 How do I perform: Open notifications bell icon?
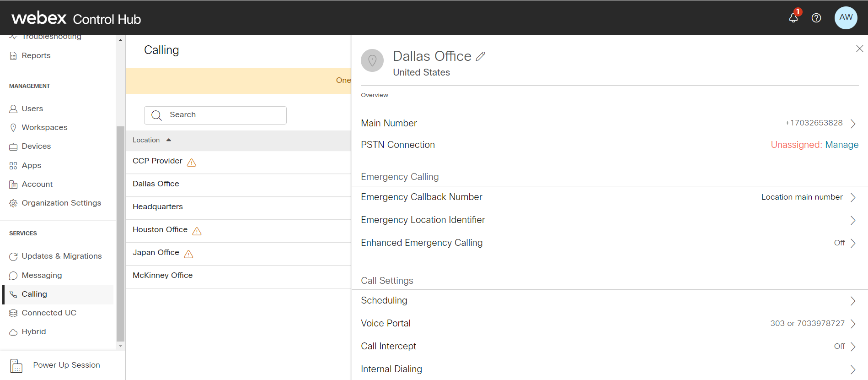(793, 18)
